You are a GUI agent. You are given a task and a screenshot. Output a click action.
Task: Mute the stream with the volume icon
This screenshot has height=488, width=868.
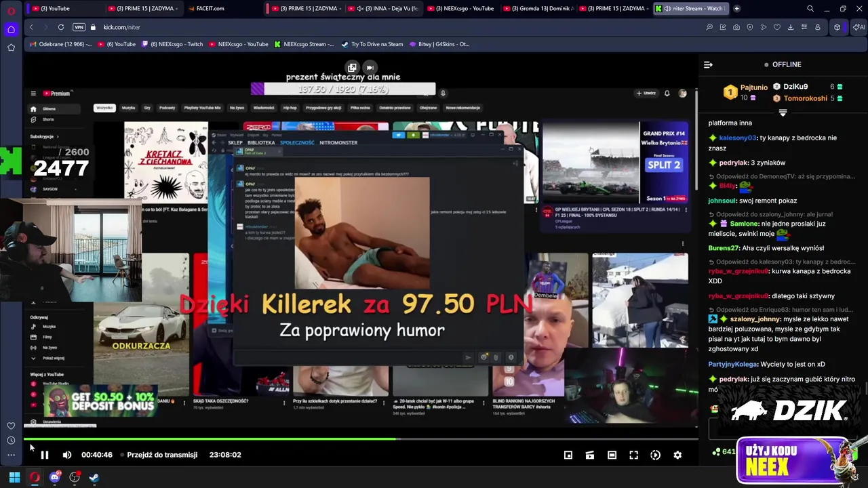tap(67, 455)
